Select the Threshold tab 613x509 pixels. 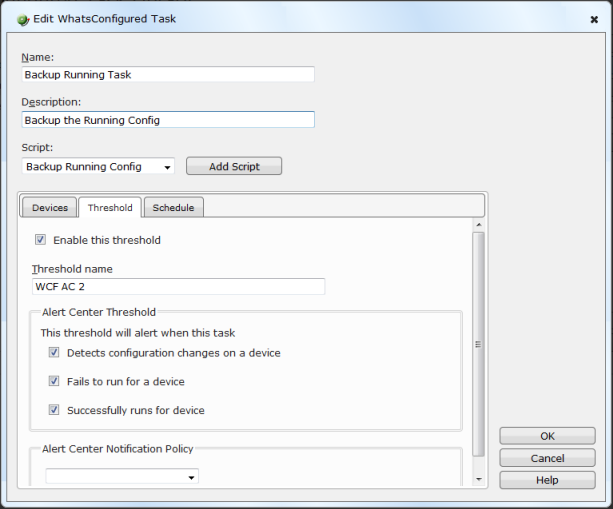pos(110,207)
